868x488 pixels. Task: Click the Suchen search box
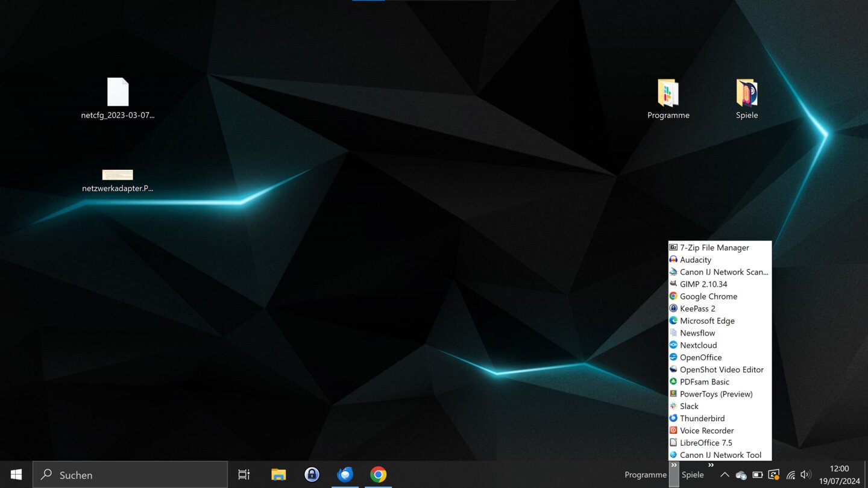click(130, 475)
